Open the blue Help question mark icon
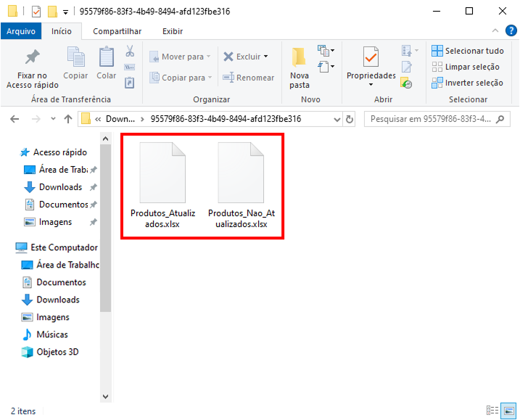 tap(510, 31)
